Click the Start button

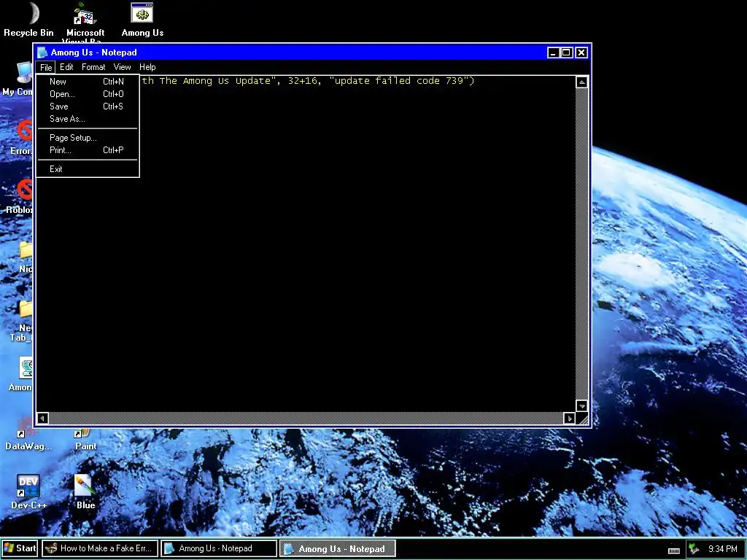[x=20, y=548]
